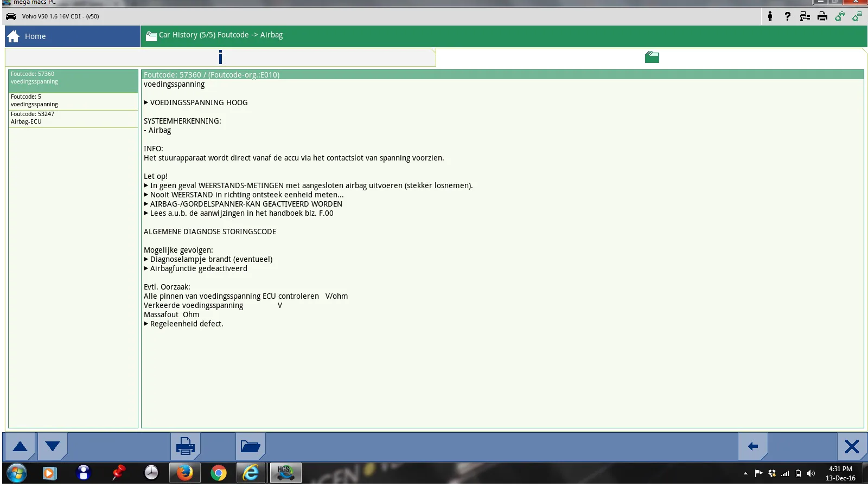Go back using the left arrow button
Screen dimensions: 868x488
752,446
